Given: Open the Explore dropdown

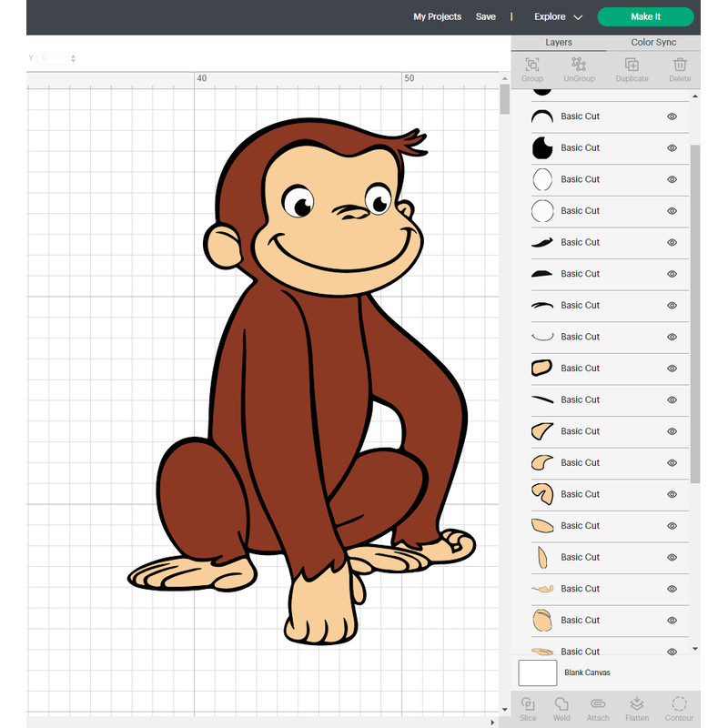Looking at the screenshot, I should point(557,16).
